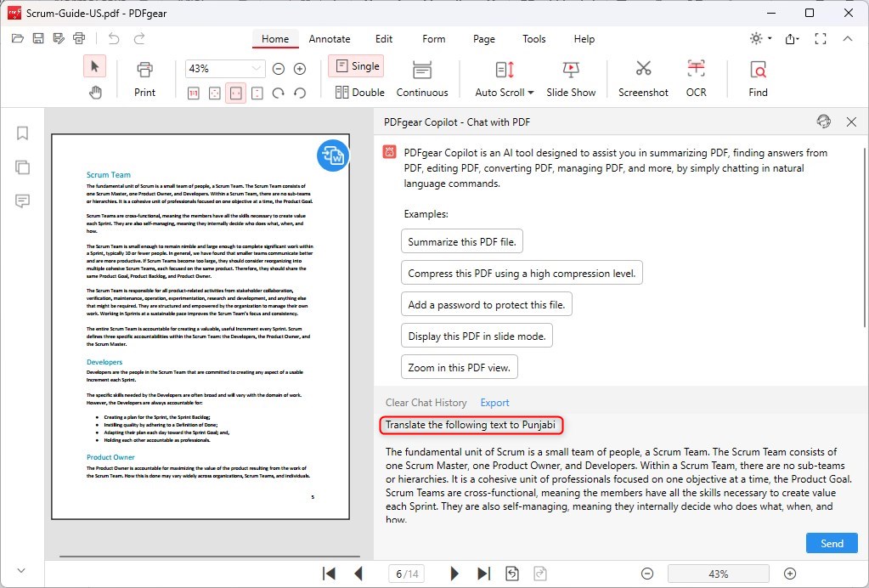The height and width of the screenshot is (588, 869).
Task: Click inside the chat message text box
Action: [618, 470]
